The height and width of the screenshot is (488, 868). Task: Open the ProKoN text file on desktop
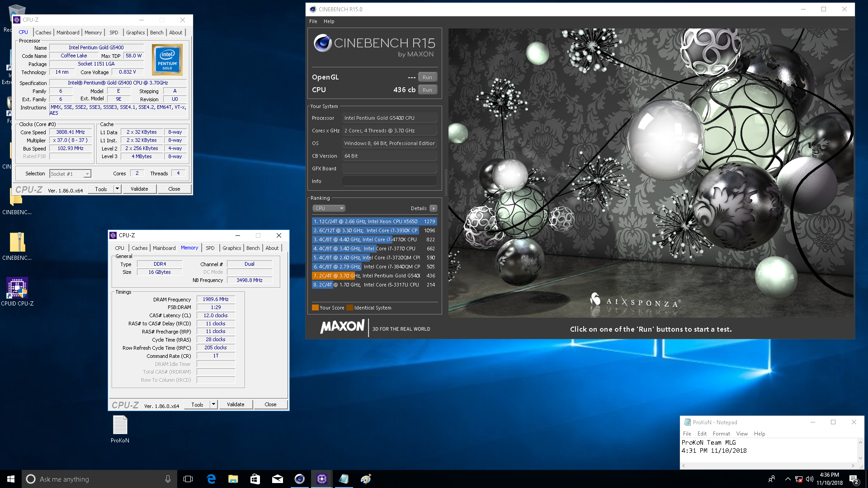click(120, 429)
